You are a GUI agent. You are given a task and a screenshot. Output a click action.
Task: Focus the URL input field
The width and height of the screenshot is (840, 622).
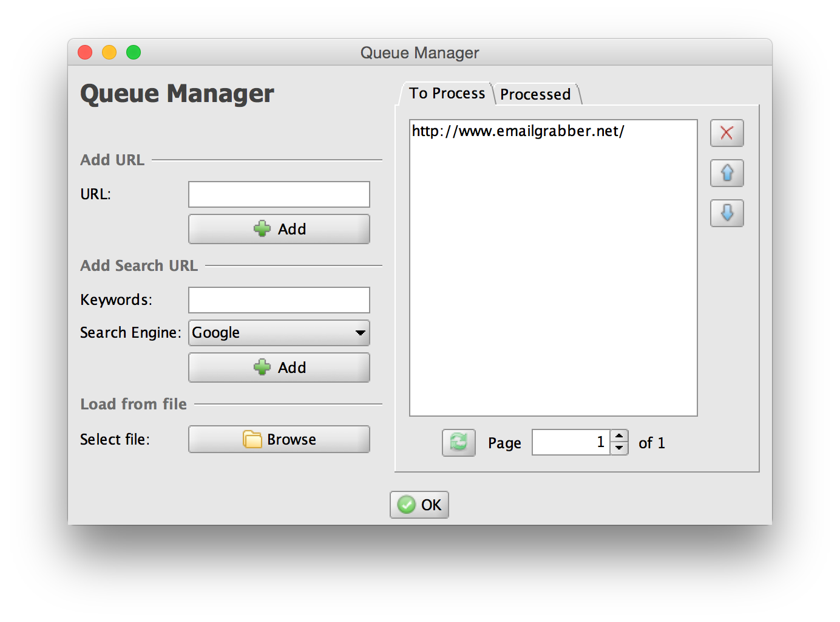coord(279,194)
